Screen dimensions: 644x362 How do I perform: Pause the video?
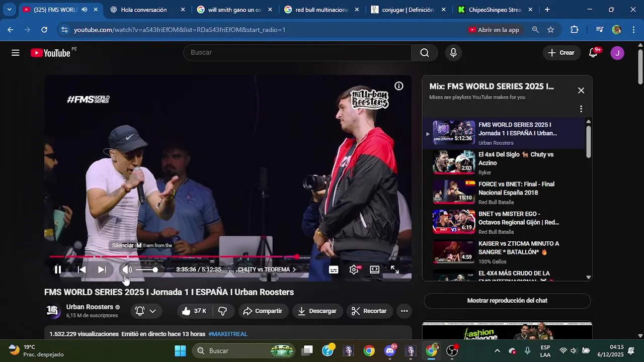(58, 269)
